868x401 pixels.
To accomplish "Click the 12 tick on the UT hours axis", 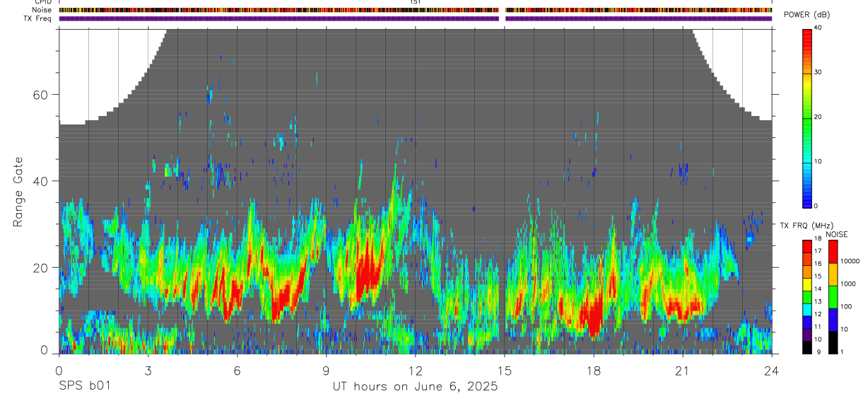I will tap(416, 370).
